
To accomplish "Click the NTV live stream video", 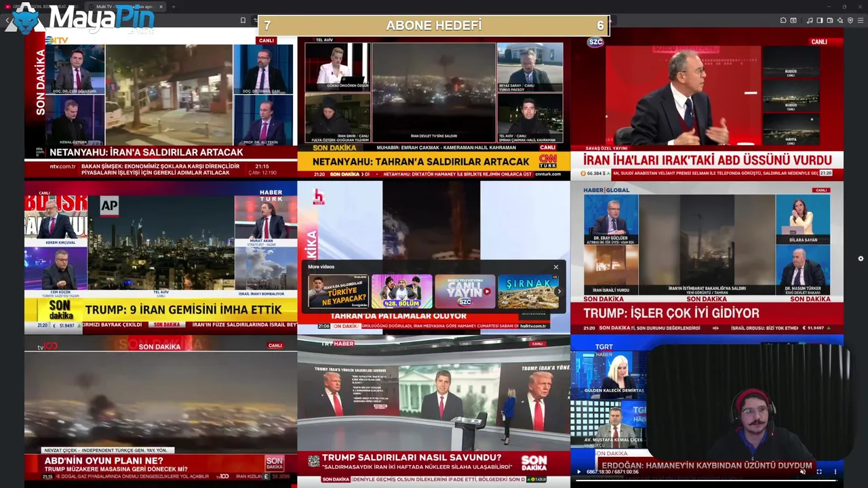I will 161,103.
